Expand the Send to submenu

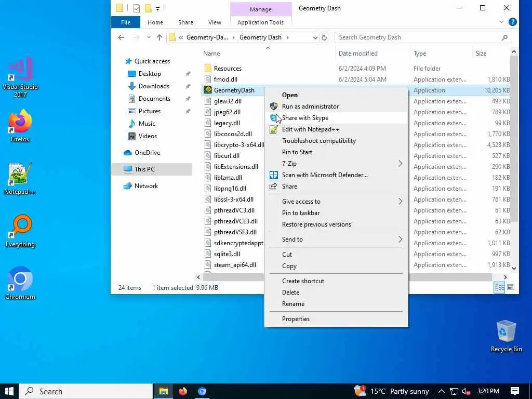400,239
